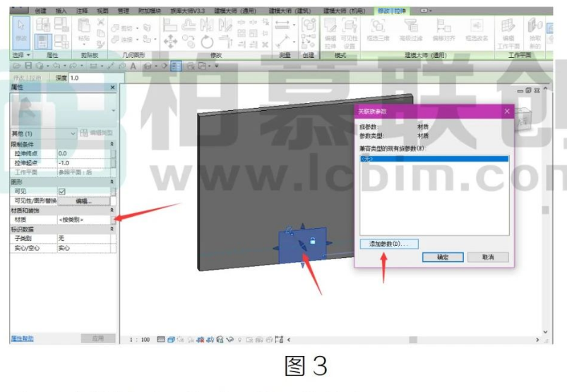The height and width of the screenshot is (392, 567).
Task: Select the Move tool with four arrows
Action: [170, 41]
